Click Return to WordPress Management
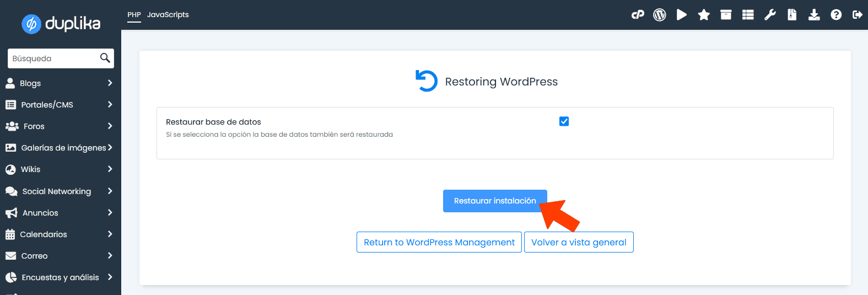Screen dimensions: 868x295 click(439, 242)
